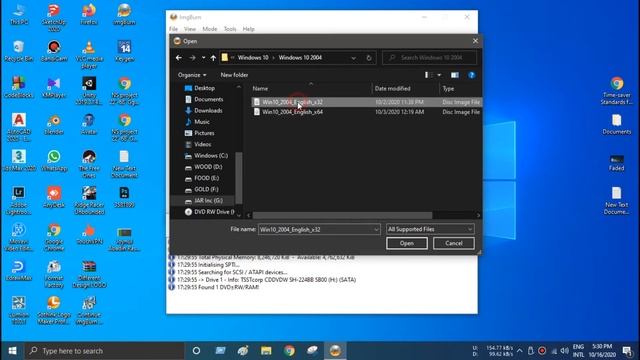Screen dimensions: 640x360
Task: Sort files by Name column
Action: point(260,89)
